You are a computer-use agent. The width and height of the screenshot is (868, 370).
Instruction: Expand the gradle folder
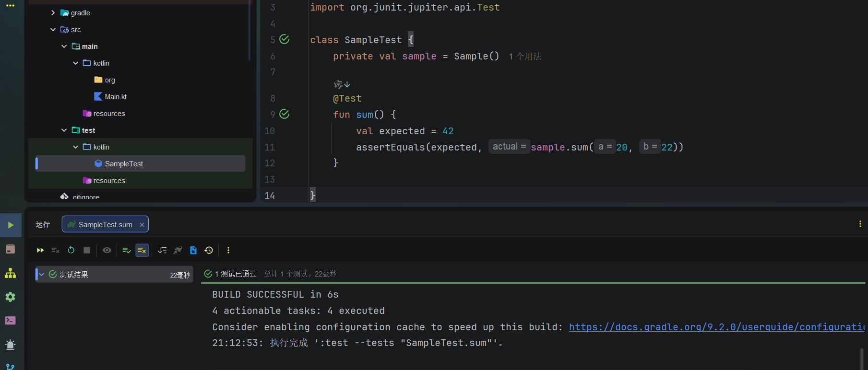coord(53,13)
